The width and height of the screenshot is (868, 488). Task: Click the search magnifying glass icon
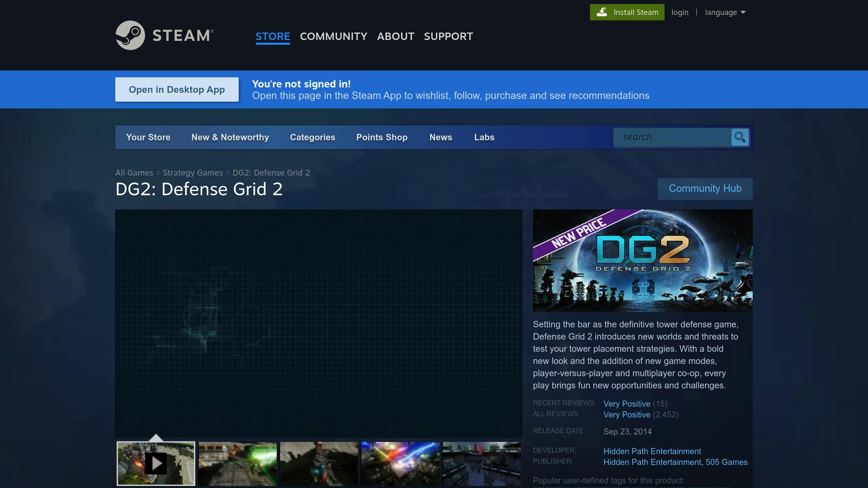tap(740, 137)
